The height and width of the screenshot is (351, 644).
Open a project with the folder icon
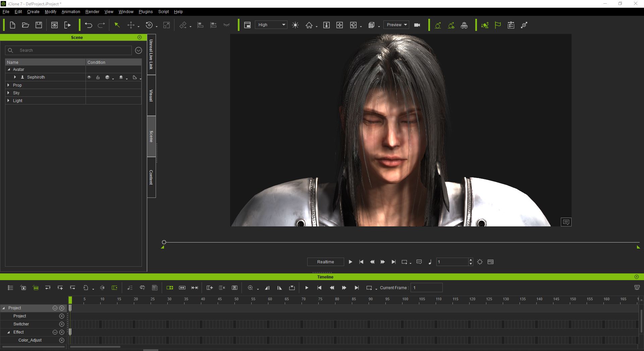(x=25, y=25)
